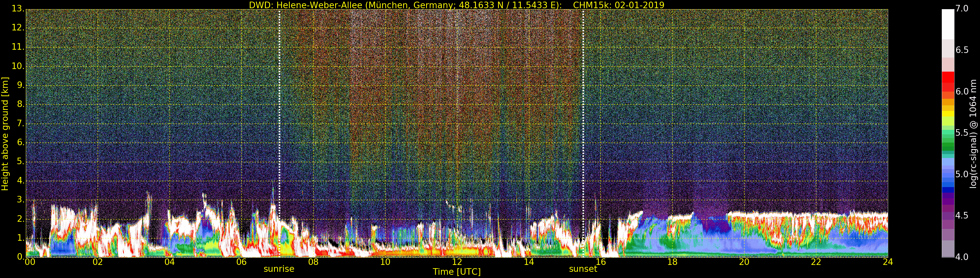Click the "00" tick at the time axis start
This screenshot has width=980, height=278.
click(x=30, y=262)
